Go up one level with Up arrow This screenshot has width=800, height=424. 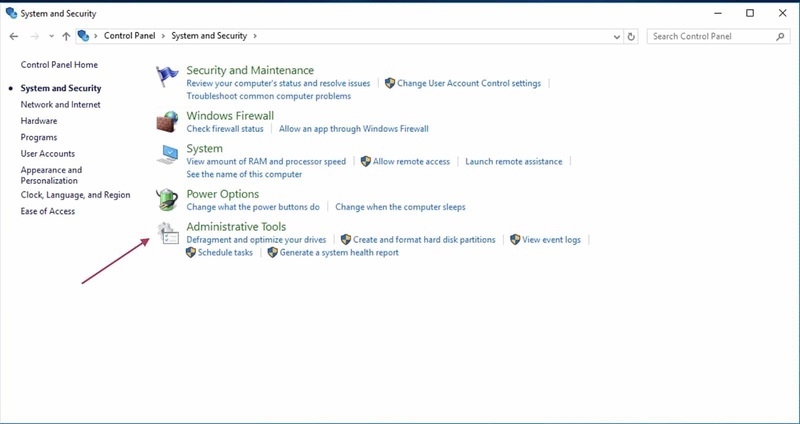coord(66,36)
